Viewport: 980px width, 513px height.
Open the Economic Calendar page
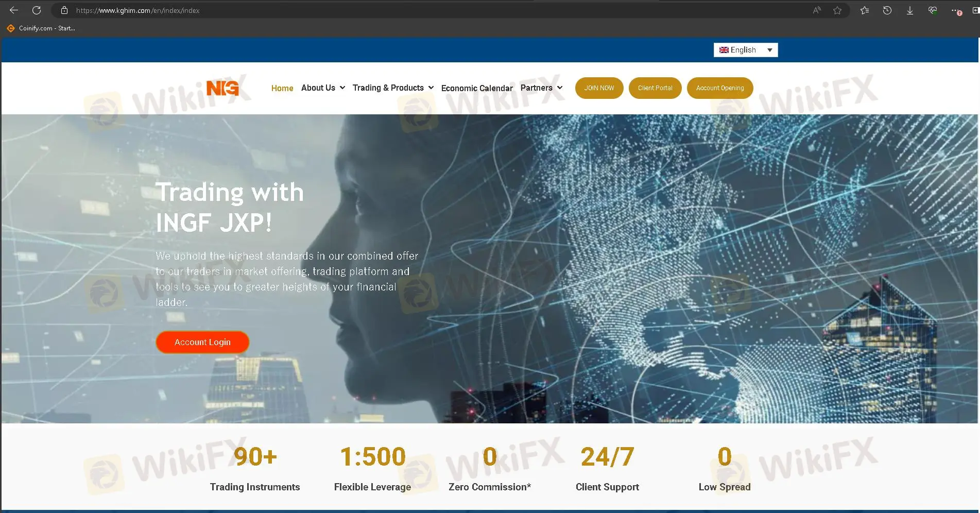[476, 88]
